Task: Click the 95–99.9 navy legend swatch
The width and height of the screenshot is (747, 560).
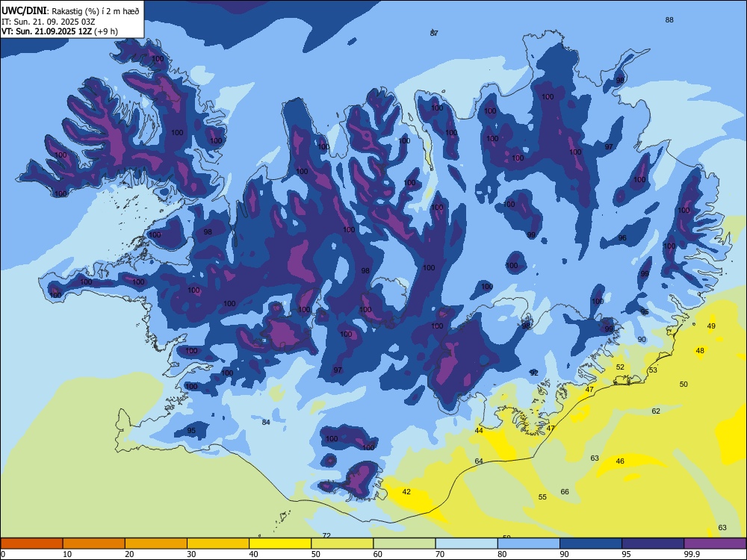Action: pos(653,544)
